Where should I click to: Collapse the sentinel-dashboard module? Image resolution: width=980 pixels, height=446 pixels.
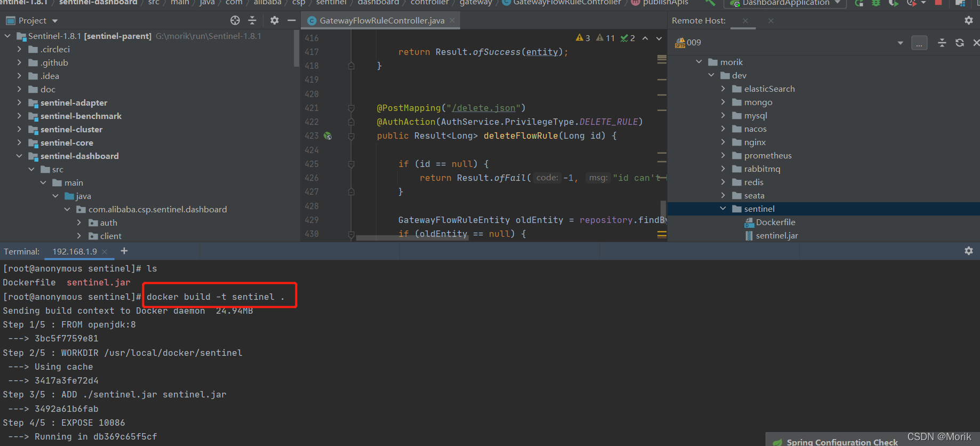point(20,156)
